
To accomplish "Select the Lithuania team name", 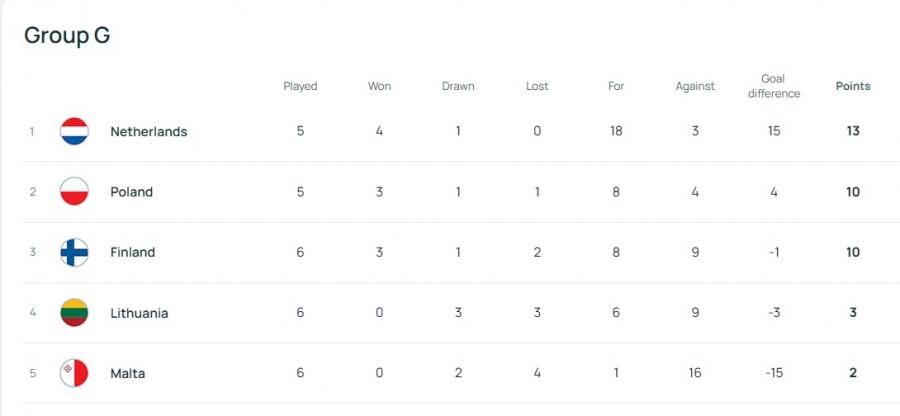I will click(x=139, y=313).
